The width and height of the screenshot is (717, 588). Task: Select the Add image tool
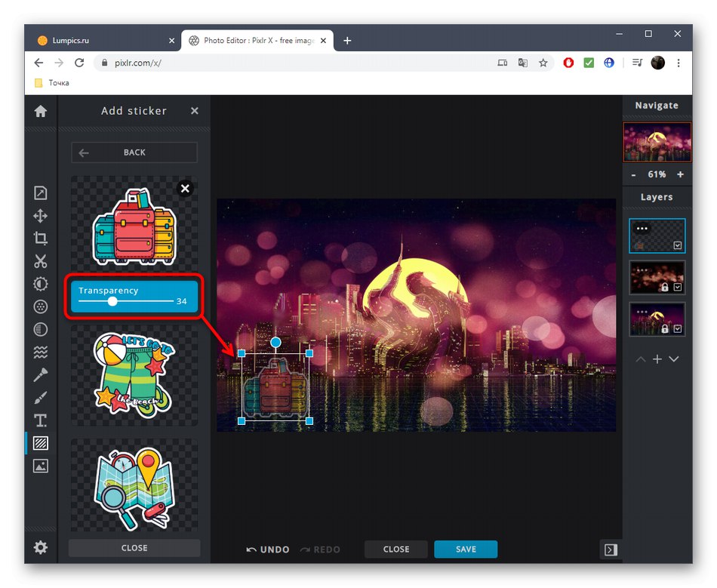[40, 466]
